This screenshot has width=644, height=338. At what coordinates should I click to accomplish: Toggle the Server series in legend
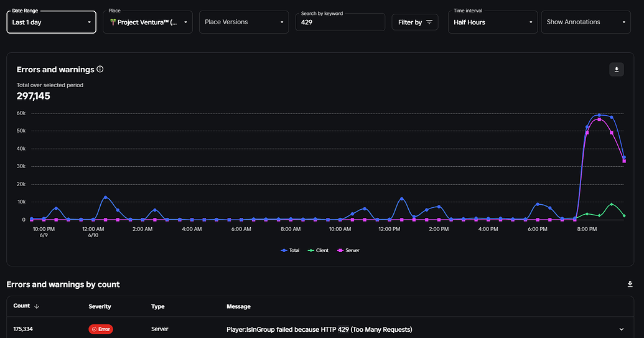coord(348,250)
